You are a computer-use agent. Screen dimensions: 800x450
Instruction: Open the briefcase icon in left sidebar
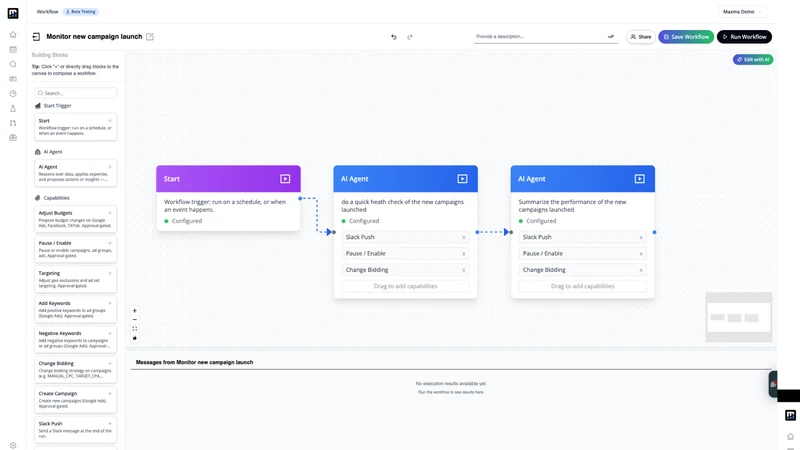13,138
